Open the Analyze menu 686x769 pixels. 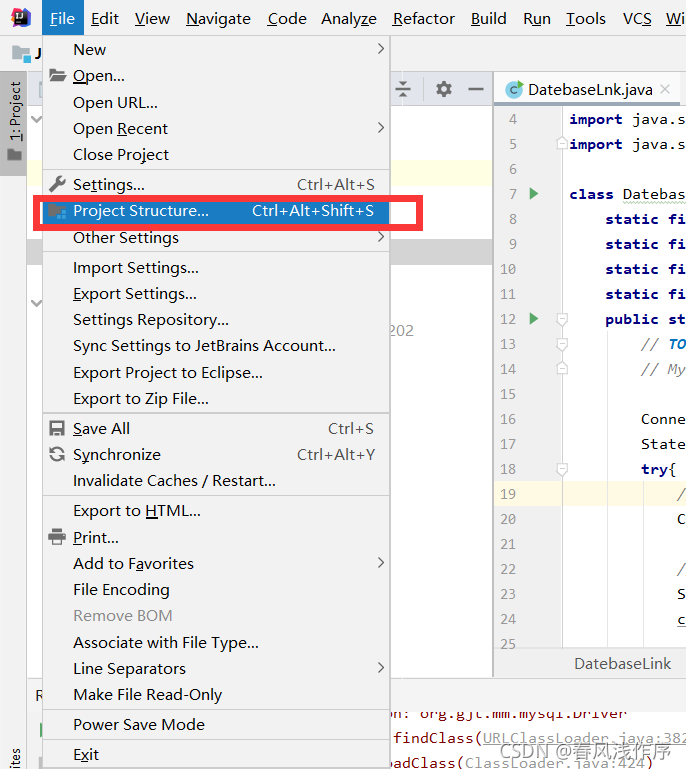point(349,19)
